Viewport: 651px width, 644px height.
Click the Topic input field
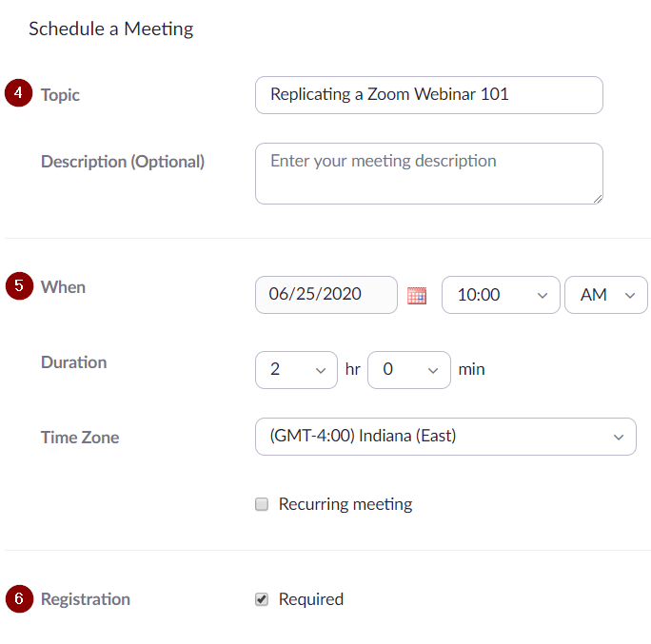[429, 95]
